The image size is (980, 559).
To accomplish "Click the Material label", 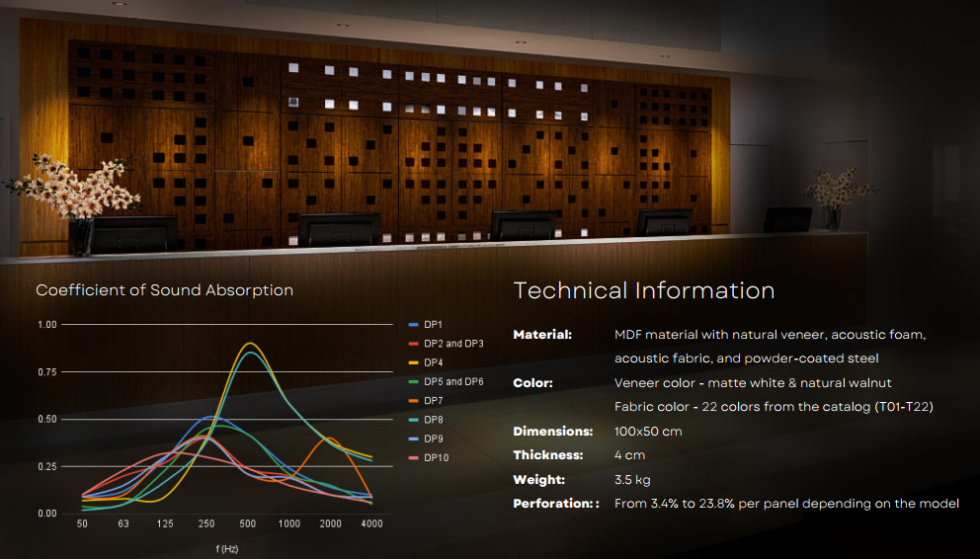I will pyautogui.click(x=542, y=335).
